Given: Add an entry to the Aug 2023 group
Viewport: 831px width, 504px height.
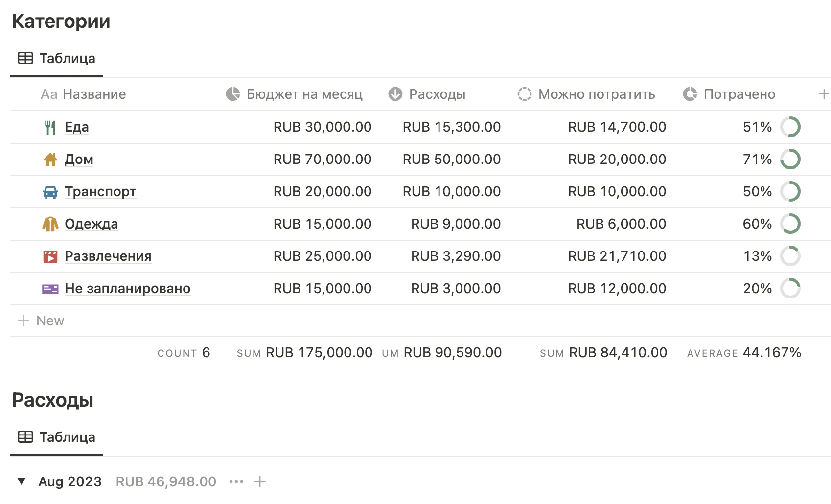Looking at the screenshot, I should click(x=260, y=481).
